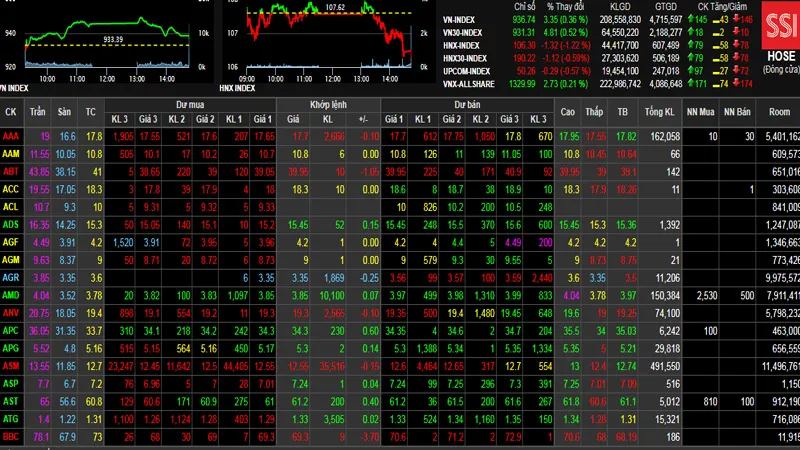This screenshot has width=800, height=450.
Task: Open the VN-INDEX row
Action: (x=598, y=20)
